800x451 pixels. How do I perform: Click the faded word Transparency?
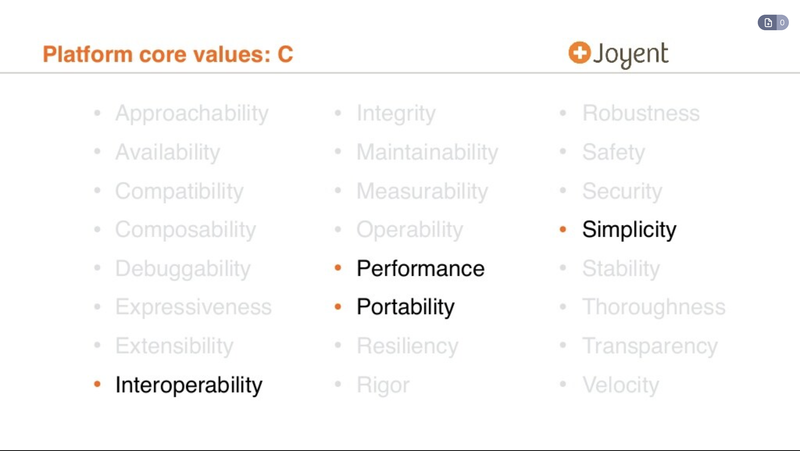pyautogui.click(x=650, y=346)
